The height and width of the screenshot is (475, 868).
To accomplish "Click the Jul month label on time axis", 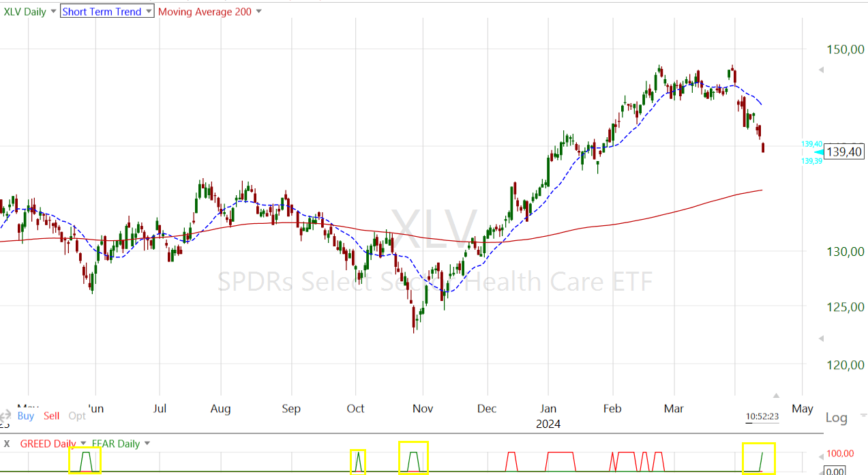I will [x=160, y=409].
